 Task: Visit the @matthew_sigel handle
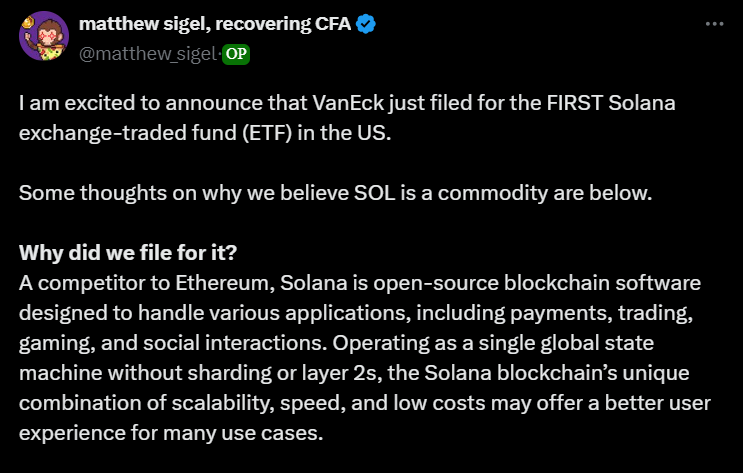click(x=147, y=54)
